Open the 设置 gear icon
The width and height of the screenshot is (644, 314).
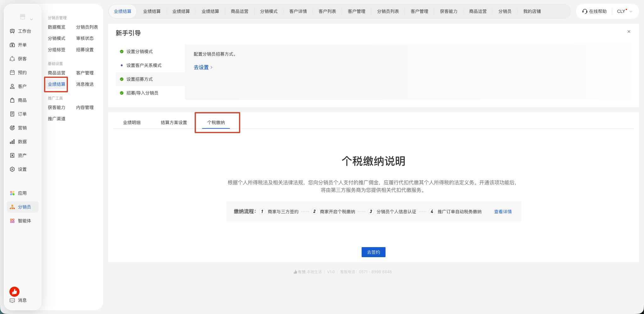12,169
